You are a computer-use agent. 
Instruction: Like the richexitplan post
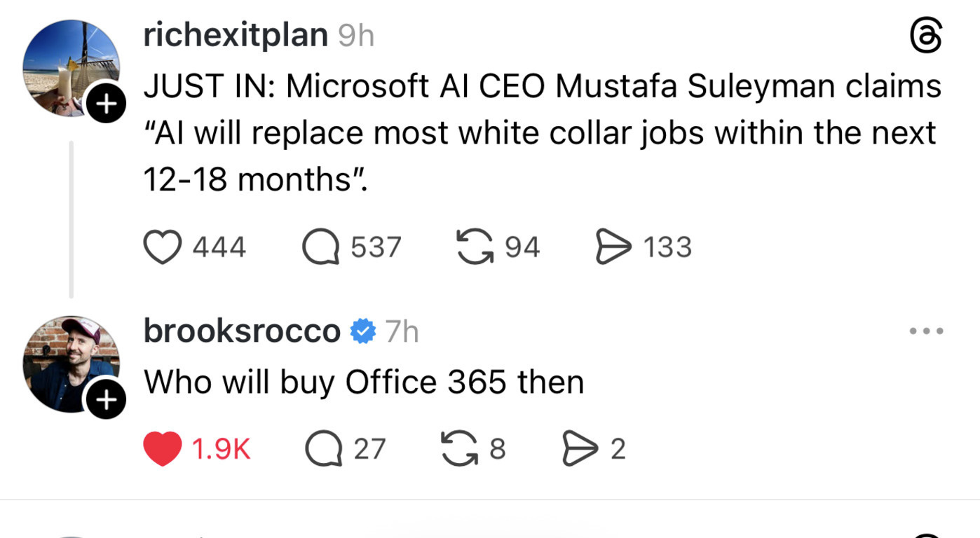tap(162, 247)
